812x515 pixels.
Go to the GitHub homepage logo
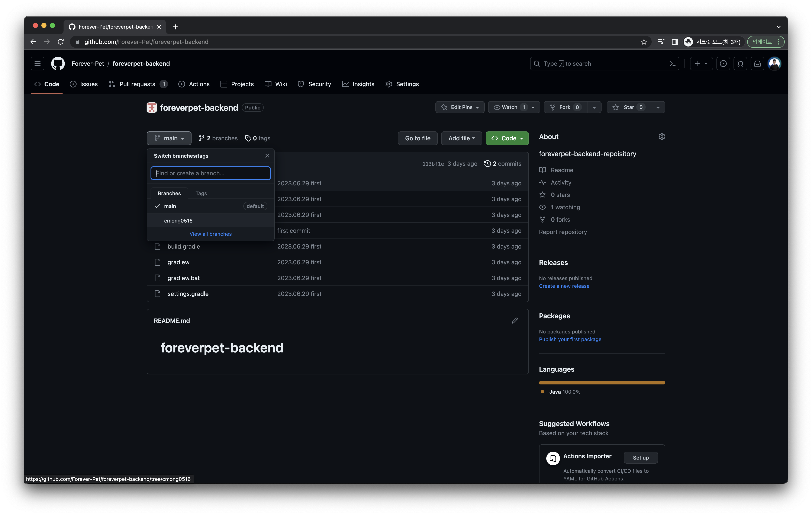pos(58,63)
